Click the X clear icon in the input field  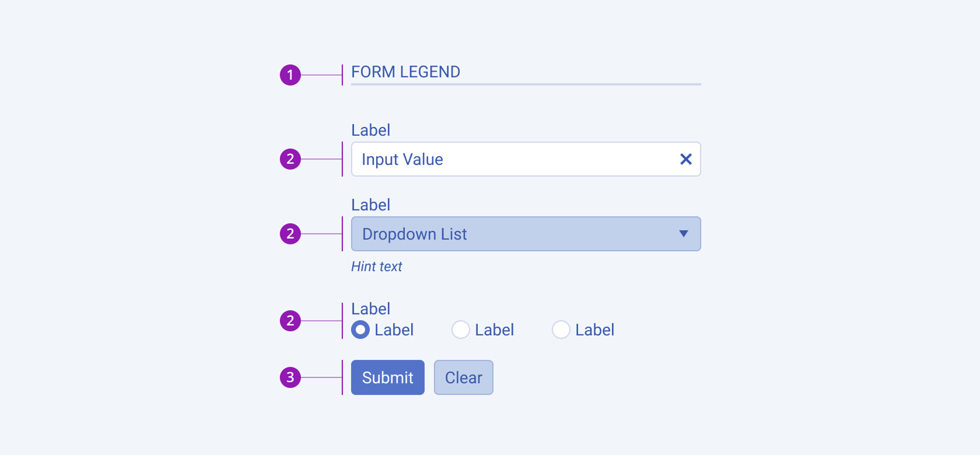coord(685,159)
